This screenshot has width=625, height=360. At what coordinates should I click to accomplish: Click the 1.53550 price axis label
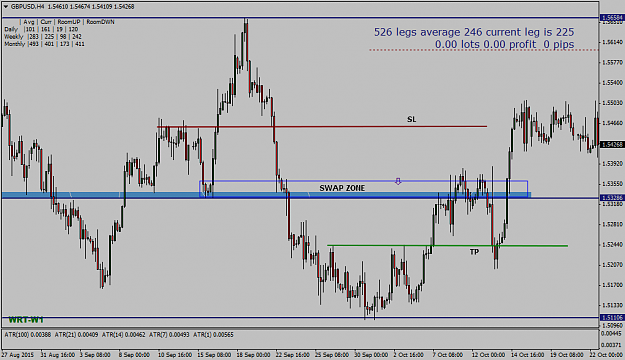point(612,184)
